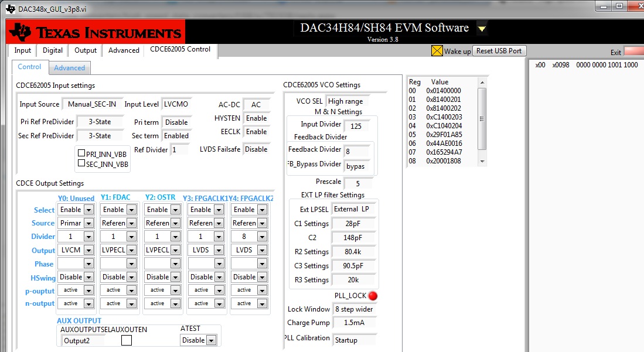This screenshot has width=644, height=352.
Task: Switch to the Output tab
Action: [x=86, y=50]
